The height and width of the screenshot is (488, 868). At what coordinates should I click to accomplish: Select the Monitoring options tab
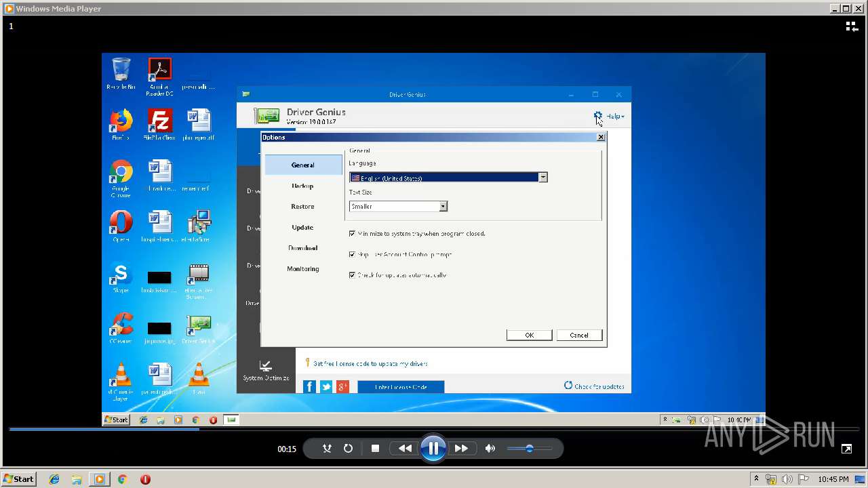303,269
